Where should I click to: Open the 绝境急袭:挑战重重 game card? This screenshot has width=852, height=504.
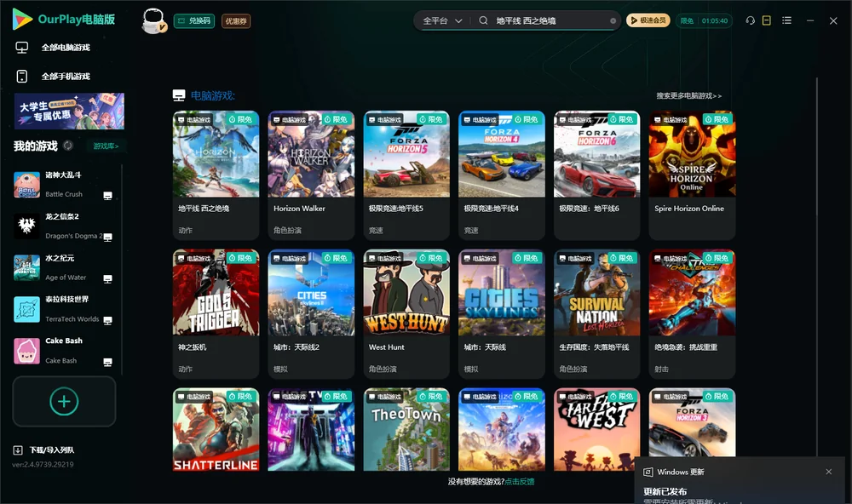tap(692, 314)
